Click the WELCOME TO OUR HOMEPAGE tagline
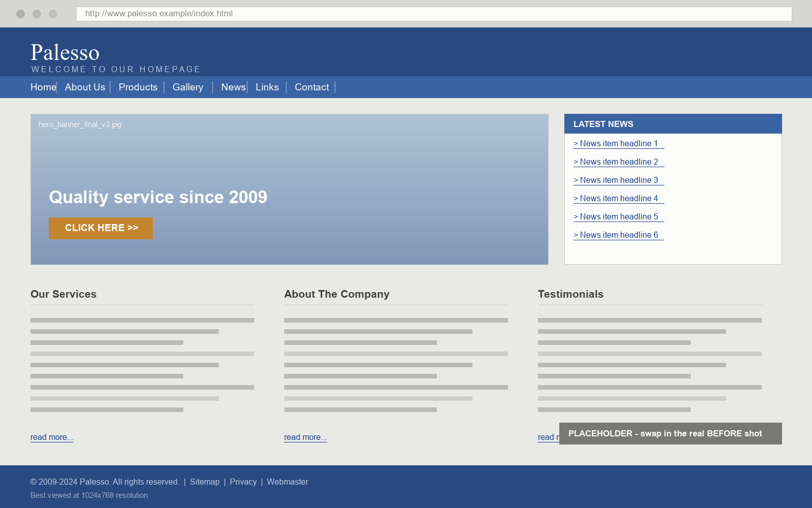 pos(116,69)
